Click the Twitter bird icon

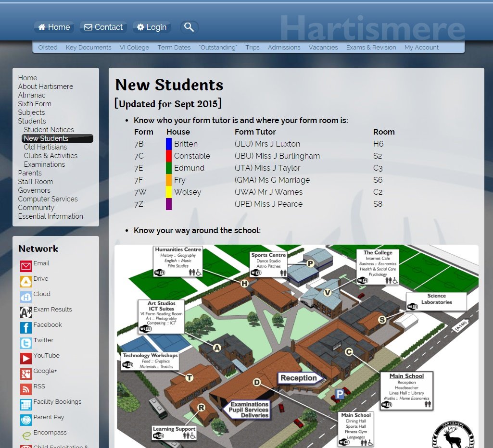pos(26,343)
